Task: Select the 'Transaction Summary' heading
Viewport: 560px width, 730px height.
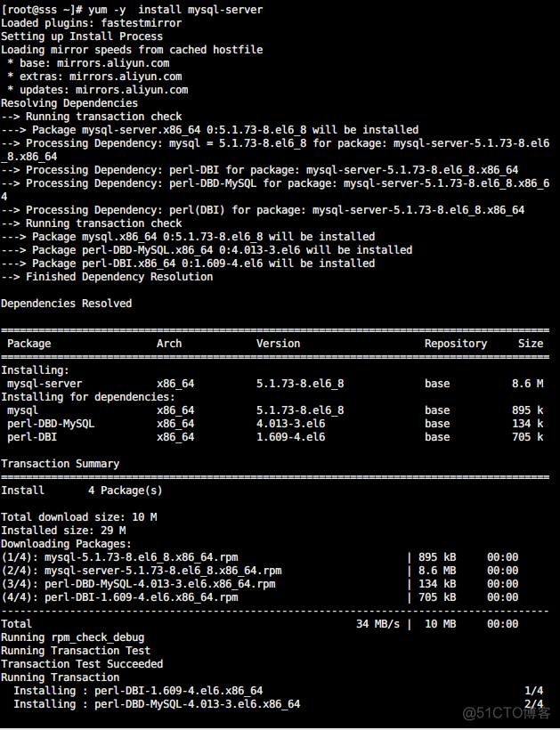Action: click(60, 464)
